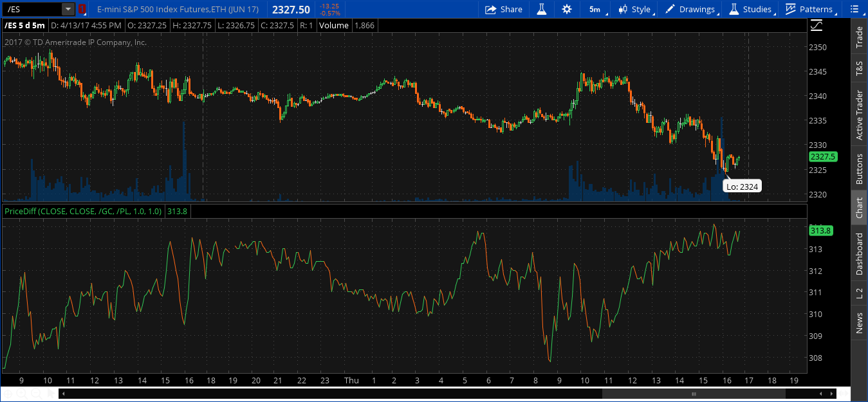
Task: Open chart settings gear icon
Action: coord(567,9)
